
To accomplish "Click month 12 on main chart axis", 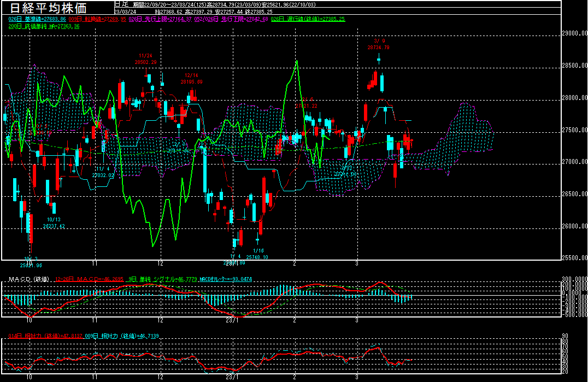I will pos(160,263).
